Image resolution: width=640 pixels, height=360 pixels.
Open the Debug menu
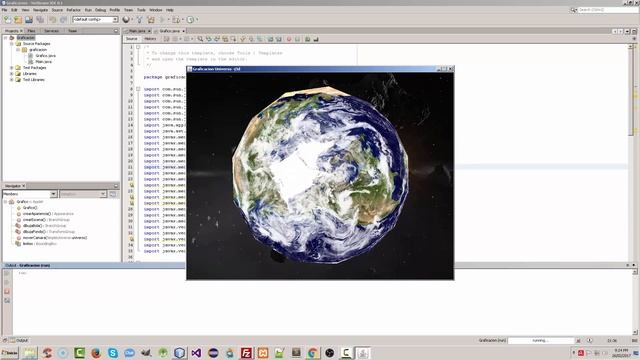click(x=100, y=10)
